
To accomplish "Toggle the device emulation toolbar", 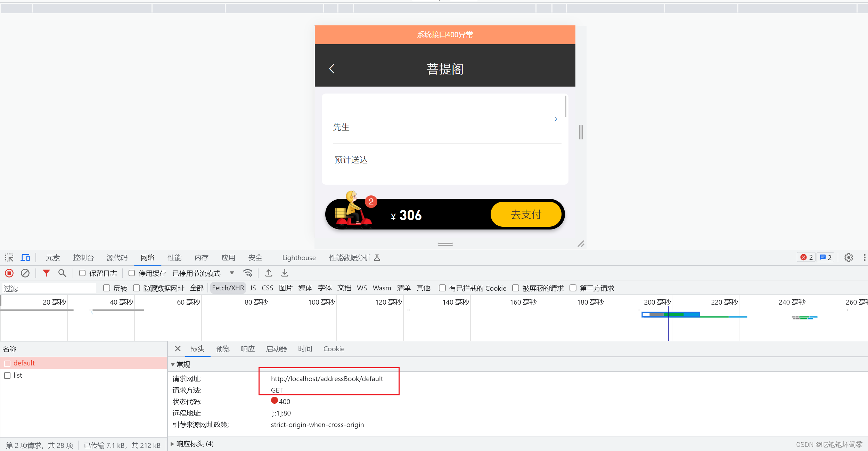I will tap(25, 257).
